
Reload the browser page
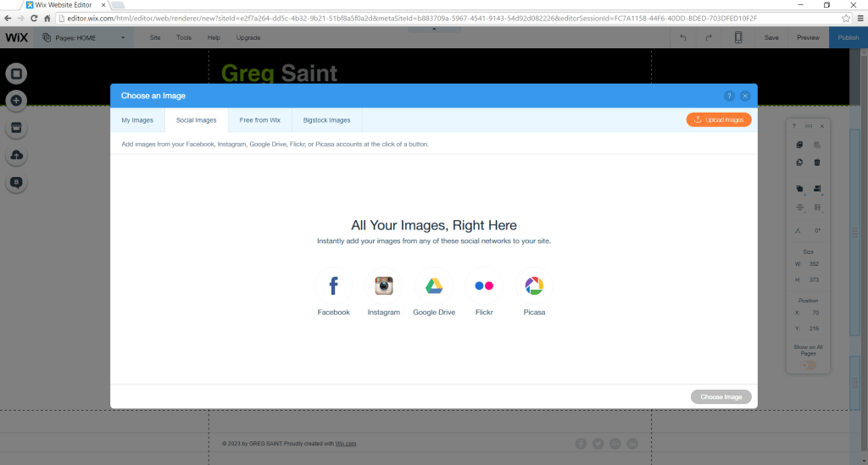(x=34, y=19)
